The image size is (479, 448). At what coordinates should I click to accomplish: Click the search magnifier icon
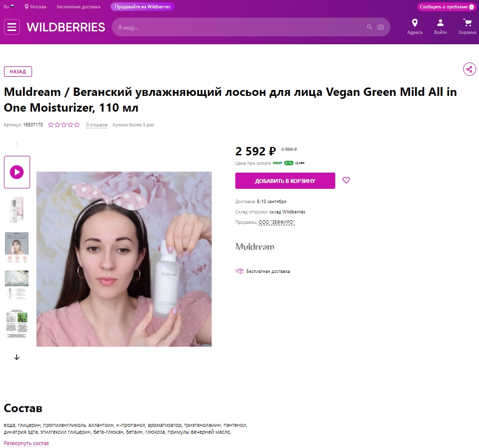(x=369, y=27)
